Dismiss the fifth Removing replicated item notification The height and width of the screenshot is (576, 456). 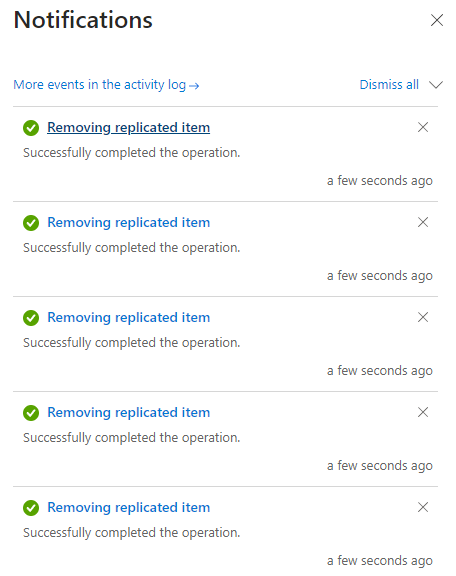423,507
